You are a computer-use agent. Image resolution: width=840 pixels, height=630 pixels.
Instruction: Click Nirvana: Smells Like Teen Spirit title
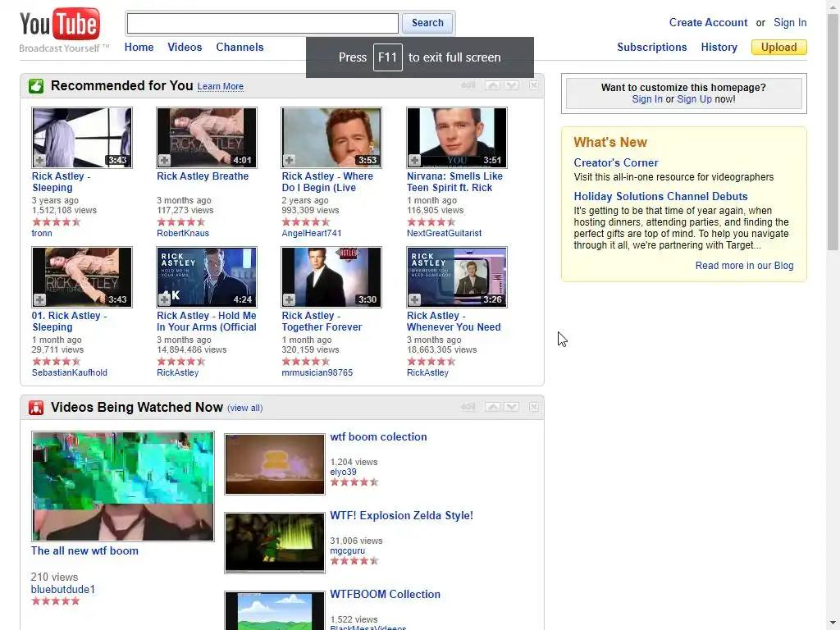(x=454, y=182)
